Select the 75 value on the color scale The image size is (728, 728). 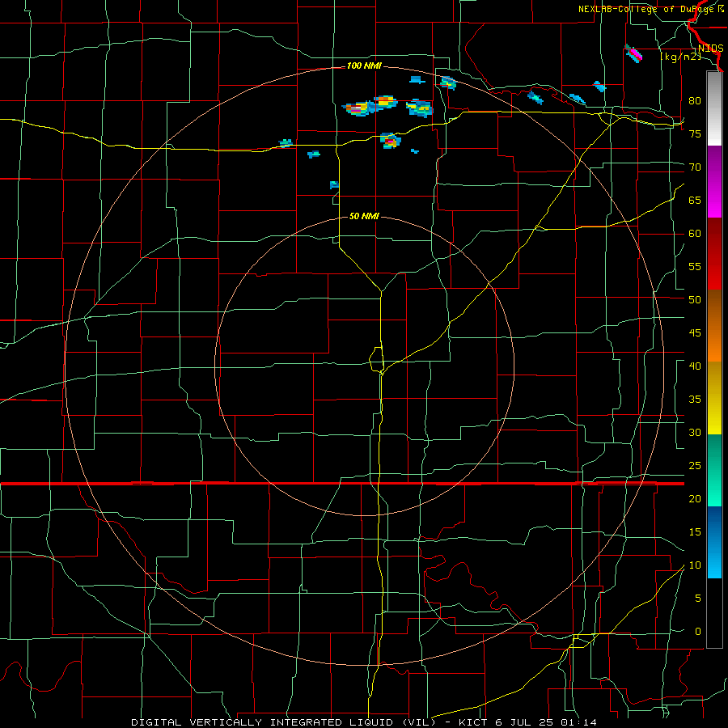695,133
